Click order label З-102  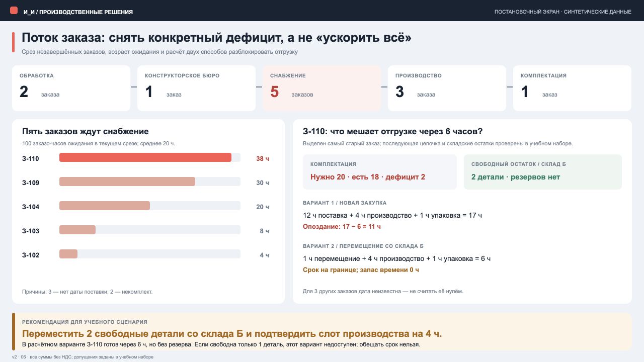(31, 255)
